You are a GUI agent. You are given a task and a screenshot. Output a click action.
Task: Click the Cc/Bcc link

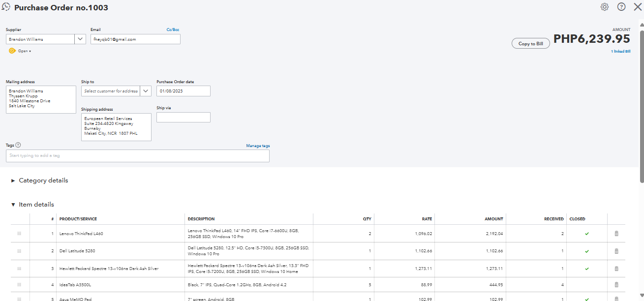[173, 30]
